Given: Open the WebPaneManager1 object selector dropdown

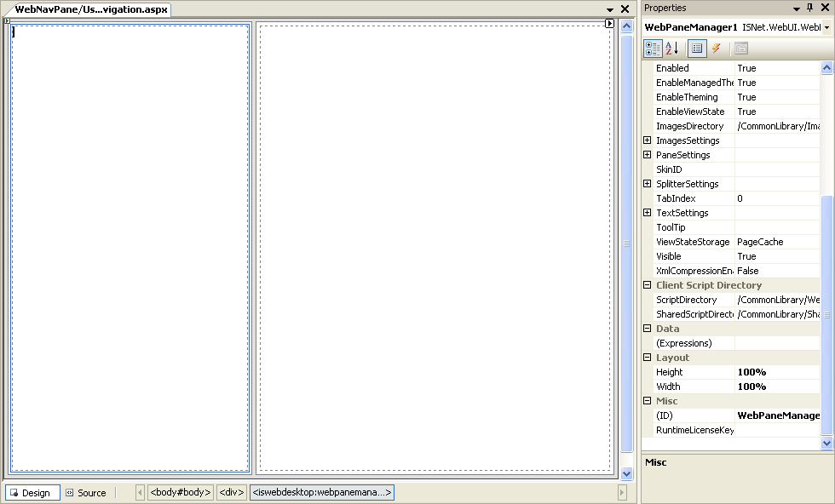Looking at the screenshot, I should coord(826,27).
